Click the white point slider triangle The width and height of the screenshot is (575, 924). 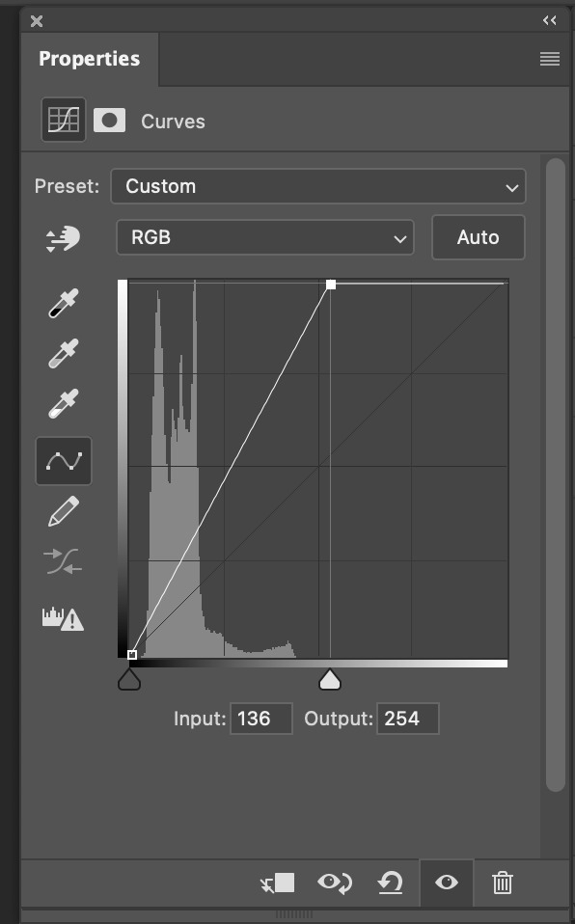click(330, 679)
